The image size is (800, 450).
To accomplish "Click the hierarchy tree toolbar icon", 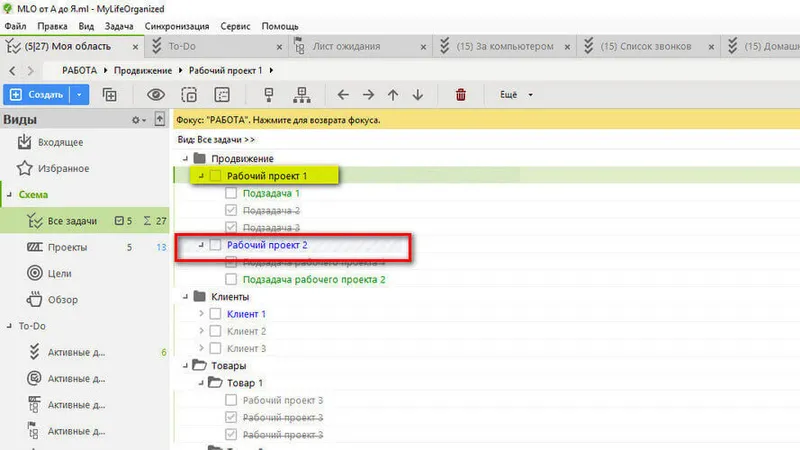I will pyautogui.click(x=302, y=94).
